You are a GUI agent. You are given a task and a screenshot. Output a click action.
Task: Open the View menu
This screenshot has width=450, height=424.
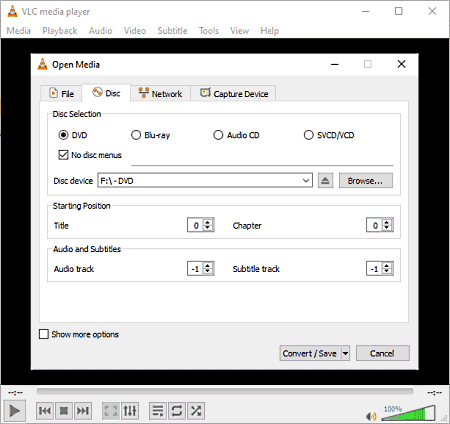pyautogui.click(x=240, y=31)
